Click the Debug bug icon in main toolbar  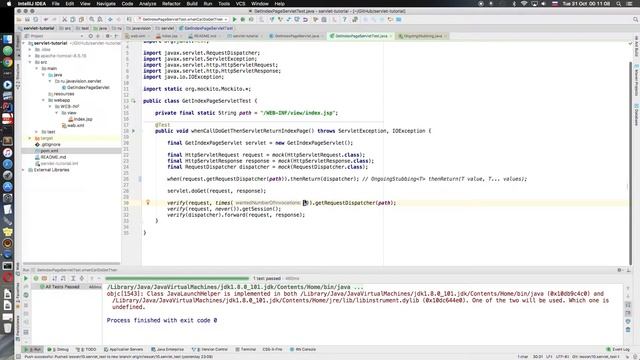point(243,19)
